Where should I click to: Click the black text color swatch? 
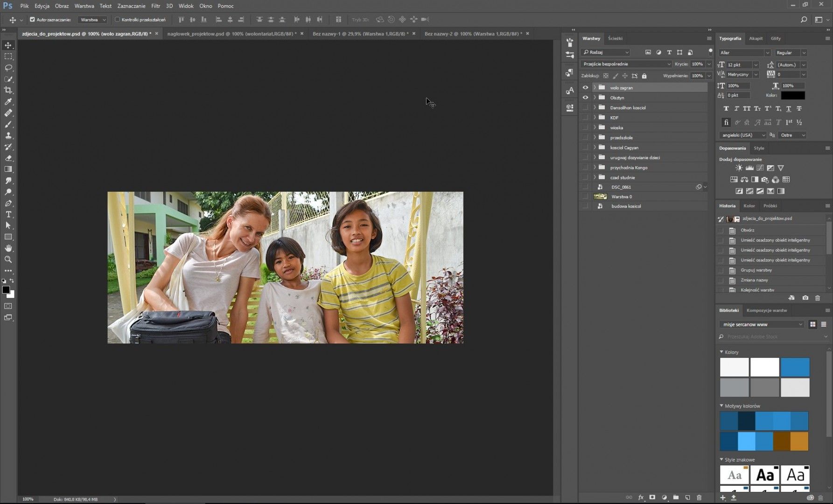pos(793,95)
